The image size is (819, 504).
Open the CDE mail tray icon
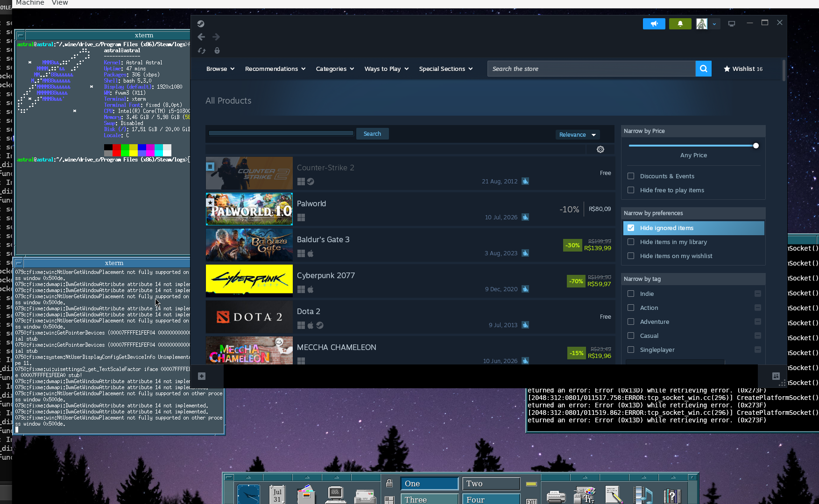[x=365, y=496]
